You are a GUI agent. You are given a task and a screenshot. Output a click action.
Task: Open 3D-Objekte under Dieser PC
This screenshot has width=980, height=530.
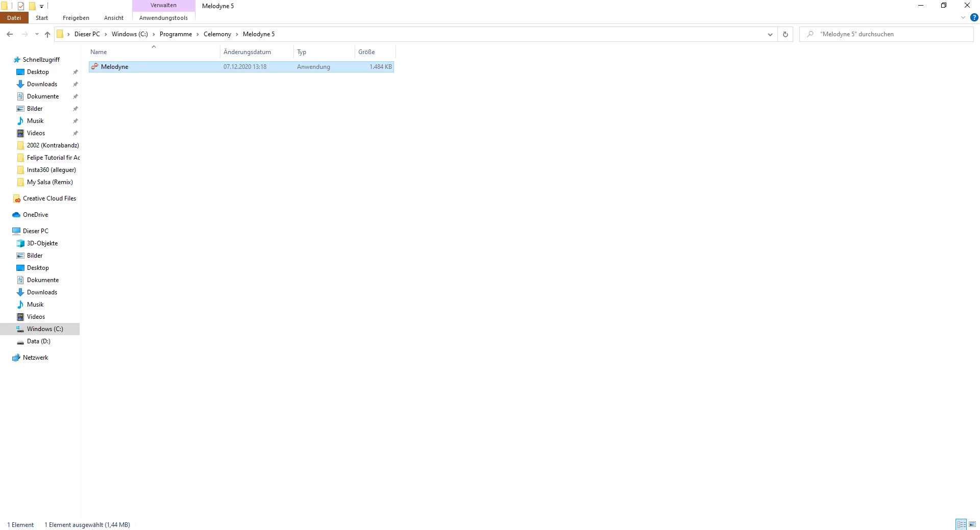point(42,243)
